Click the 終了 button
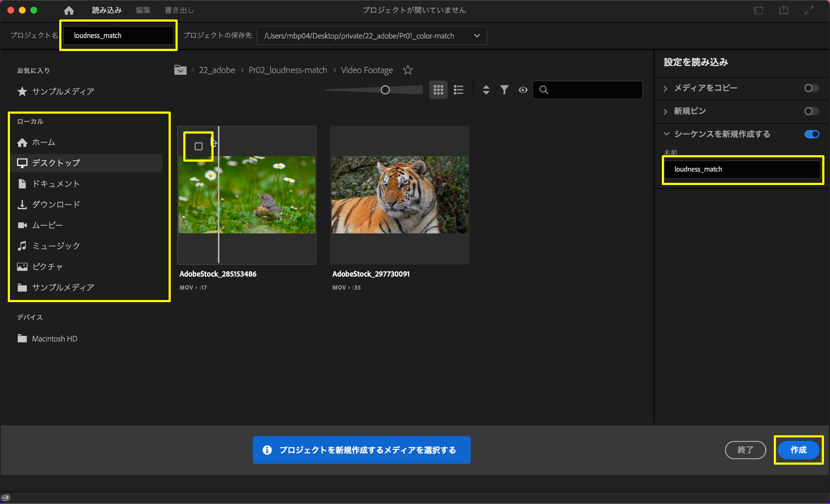Screen dimensions: 830x504 point(745,450)
